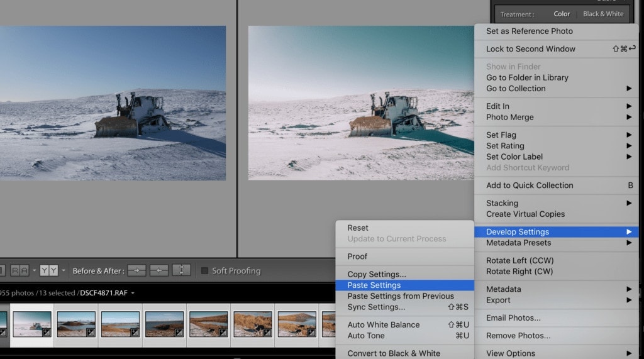Click the swap Before and After settings icon
Viewport: 644px width, 359px height.
pos(181,270)
